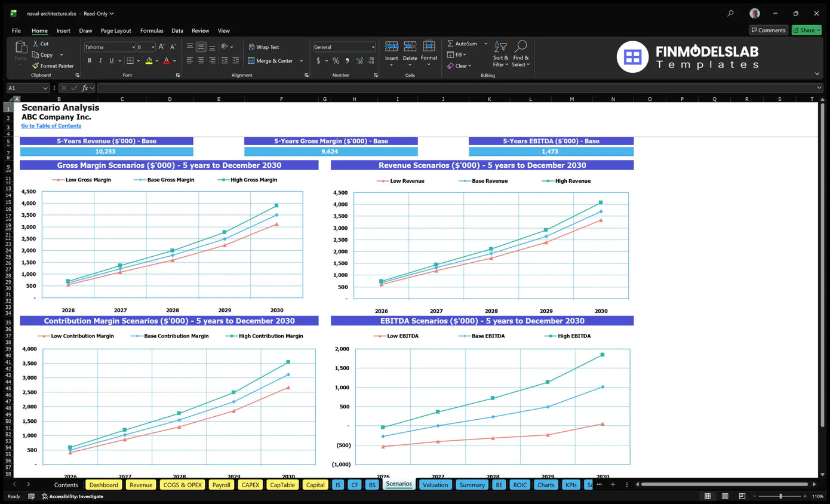Center text horizontally in cells
This screenshot has height=504, width=830.
pyautogui.click(x=201, y=60)
